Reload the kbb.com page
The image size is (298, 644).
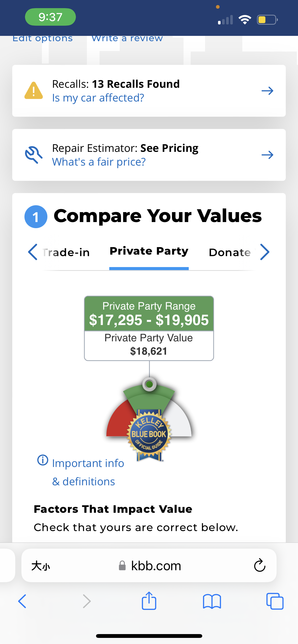[x=260, y=565]
